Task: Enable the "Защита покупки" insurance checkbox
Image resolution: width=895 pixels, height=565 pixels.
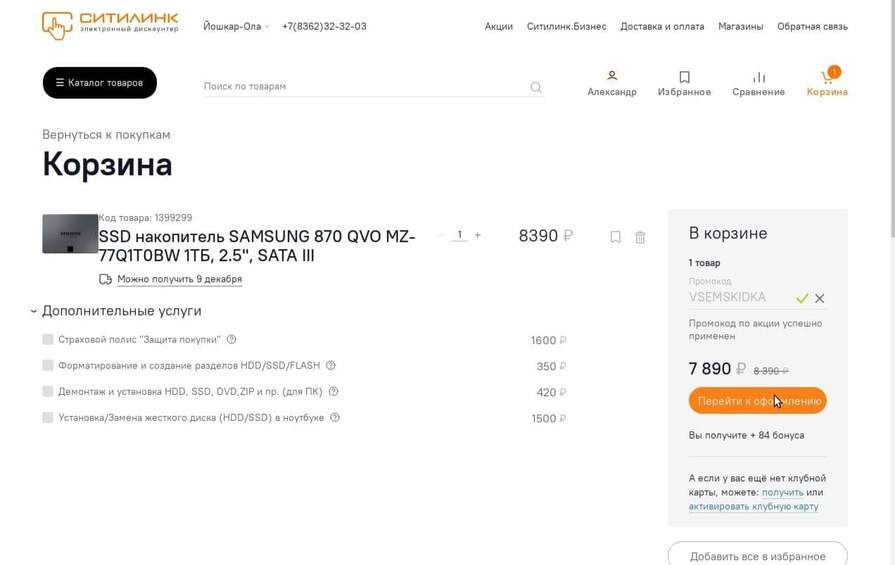Action: pos(48,340)
